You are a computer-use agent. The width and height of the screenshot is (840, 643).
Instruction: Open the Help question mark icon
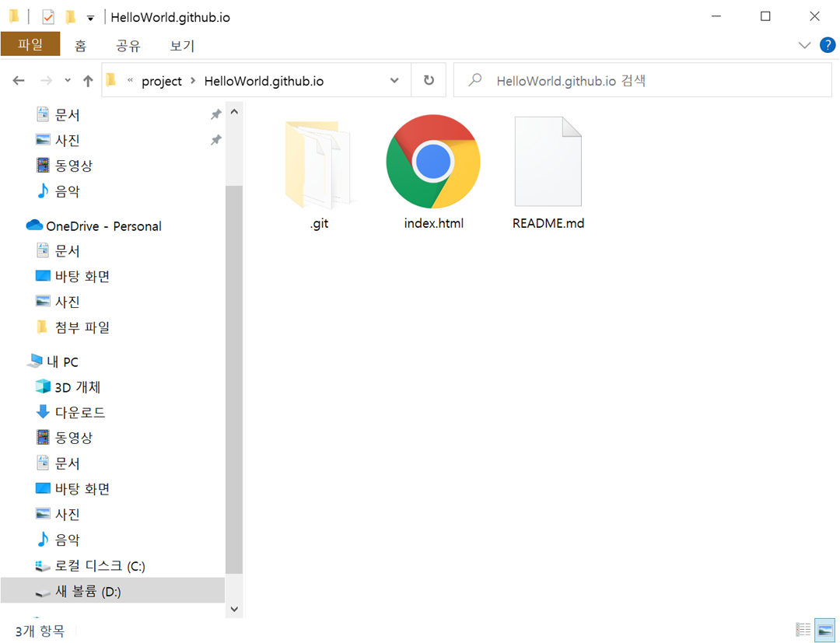click(827, 45)
